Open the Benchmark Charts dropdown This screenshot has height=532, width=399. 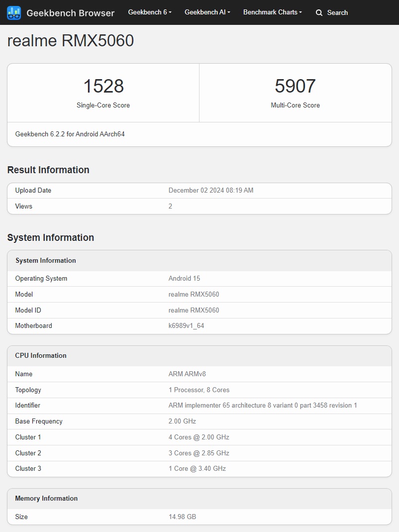point(272,12)
